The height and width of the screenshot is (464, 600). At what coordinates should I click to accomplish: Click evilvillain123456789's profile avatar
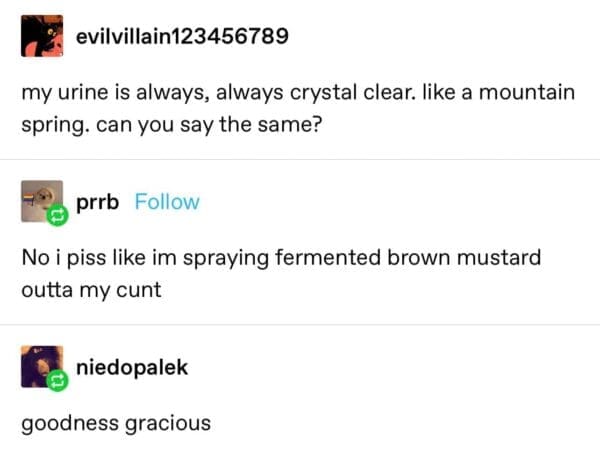pyautogui.click(x=43, y=37)
